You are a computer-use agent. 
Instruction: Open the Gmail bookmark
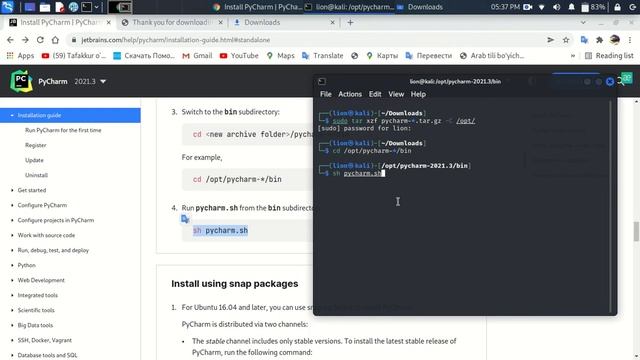197,56
